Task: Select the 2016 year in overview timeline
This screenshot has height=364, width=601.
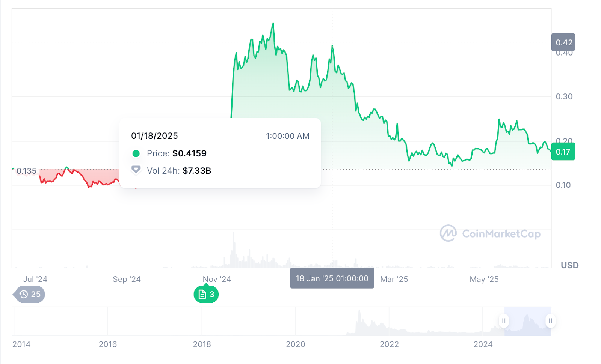Action: click(108, 344)
